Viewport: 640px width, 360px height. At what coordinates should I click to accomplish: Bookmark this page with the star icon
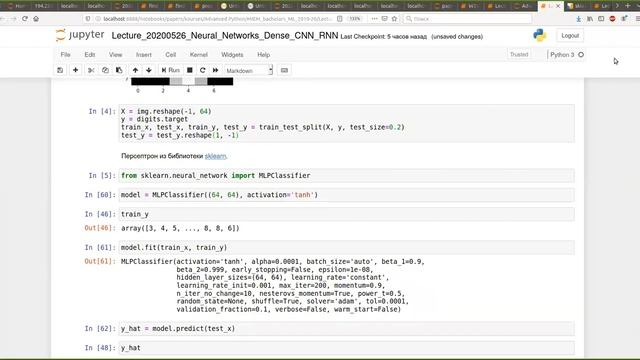coord(394,19)
